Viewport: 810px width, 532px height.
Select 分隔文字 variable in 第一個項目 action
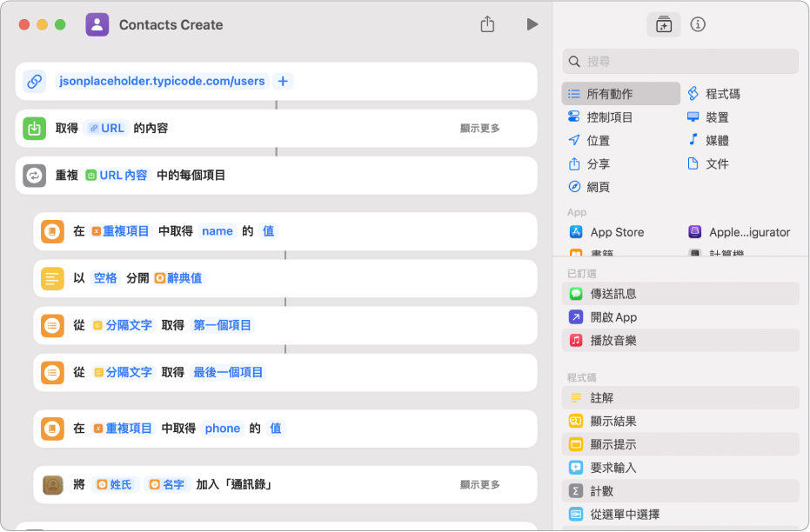coord(123,325)
